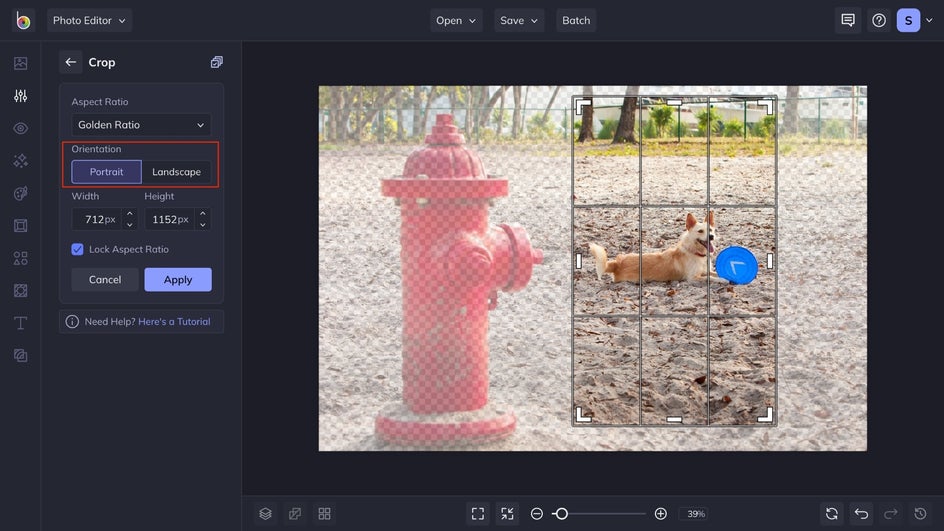Open the Photo Editor dropdown

click(90, 20)
